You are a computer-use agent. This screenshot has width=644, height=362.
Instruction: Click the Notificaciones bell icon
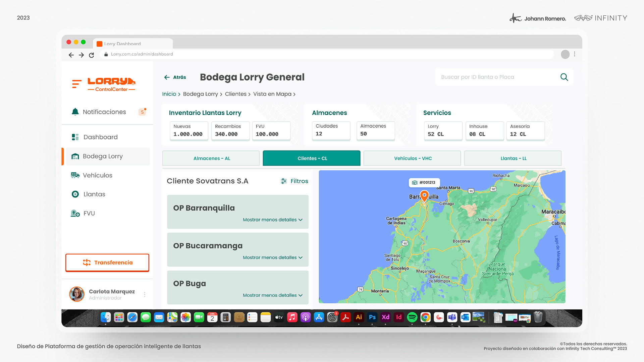click(x=75, y=112)
